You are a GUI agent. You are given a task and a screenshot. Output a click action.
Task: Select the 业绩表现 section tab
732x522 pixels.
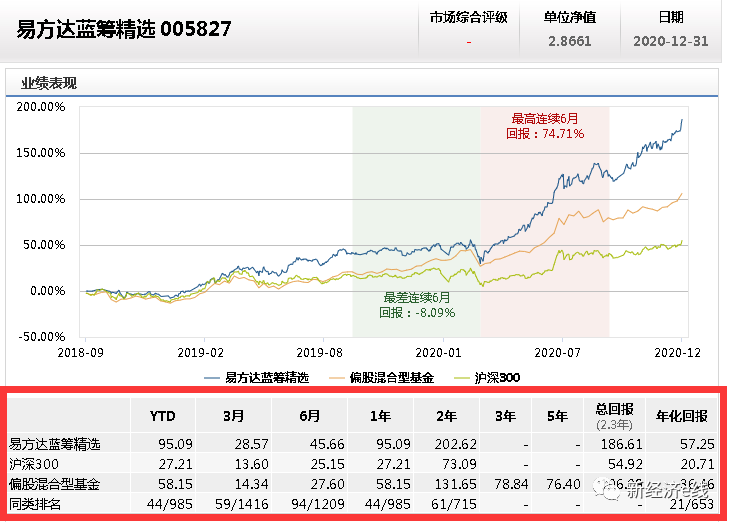(49, 83)
